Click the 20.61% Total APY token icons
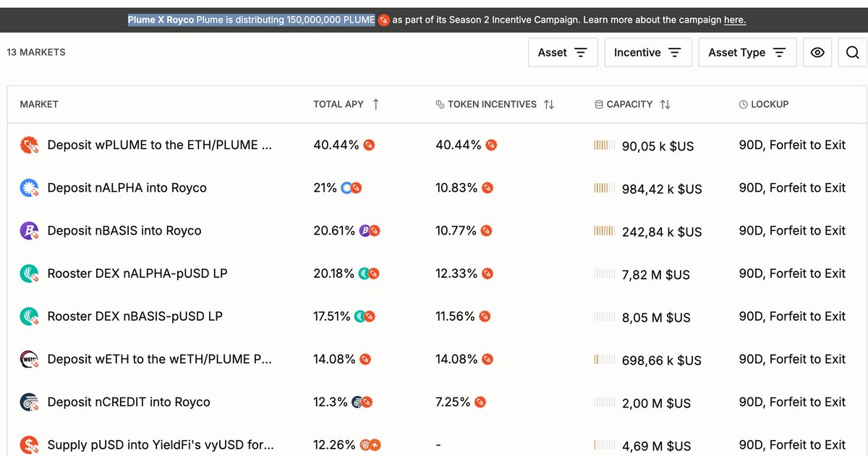868x456 pixels. point(370,231)
